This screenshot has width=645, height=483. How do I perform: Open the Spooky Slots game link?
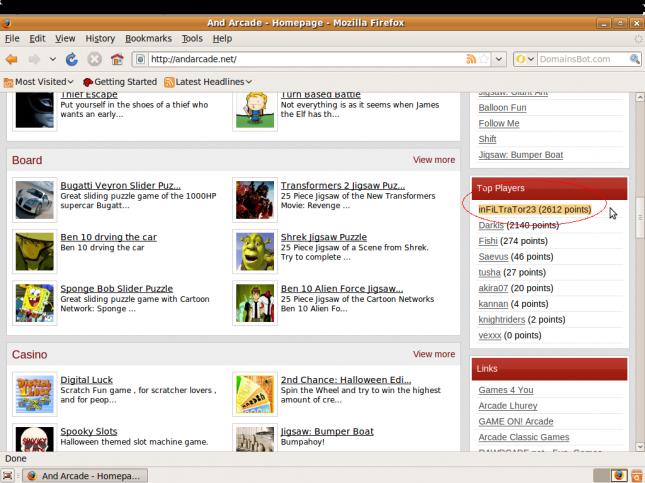(88, 431)
